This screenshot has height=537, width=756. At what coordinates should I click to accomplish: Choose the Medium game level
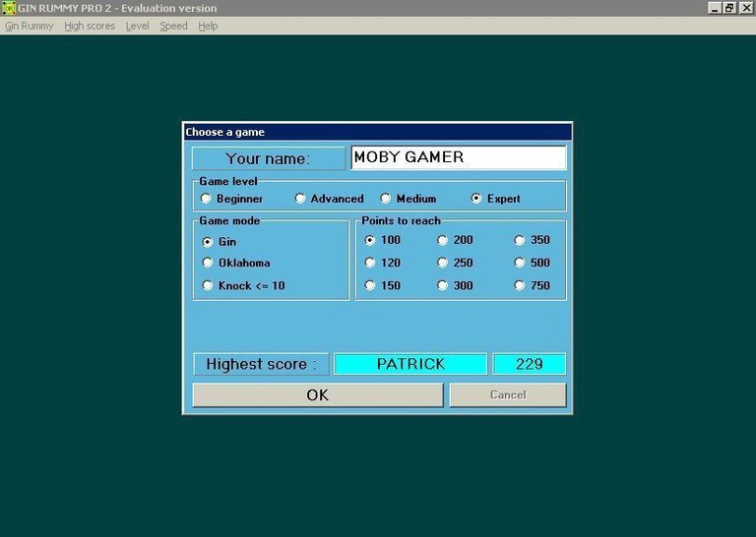[x=386, y=199]
